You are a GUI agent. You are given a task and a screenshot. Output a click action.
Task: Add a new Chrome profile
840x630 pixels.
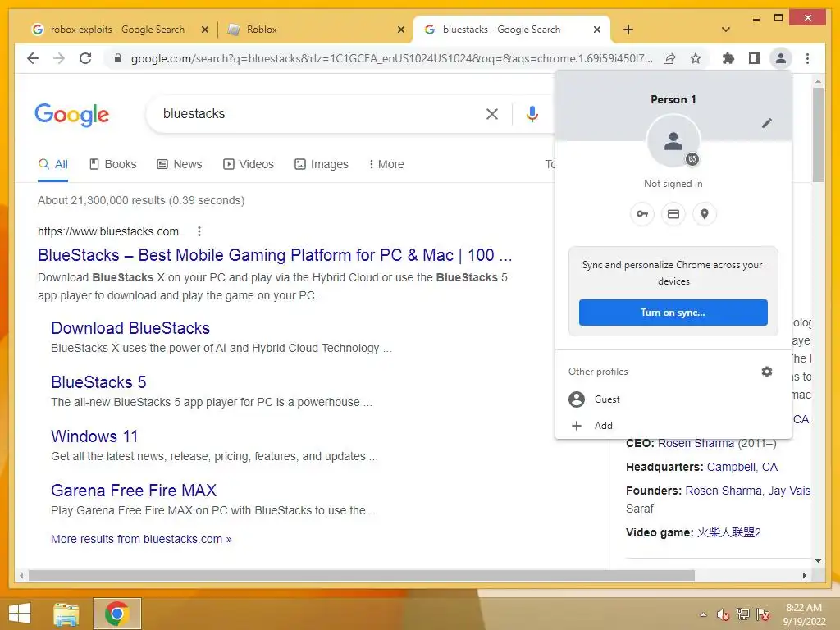(x=673, y=426)
